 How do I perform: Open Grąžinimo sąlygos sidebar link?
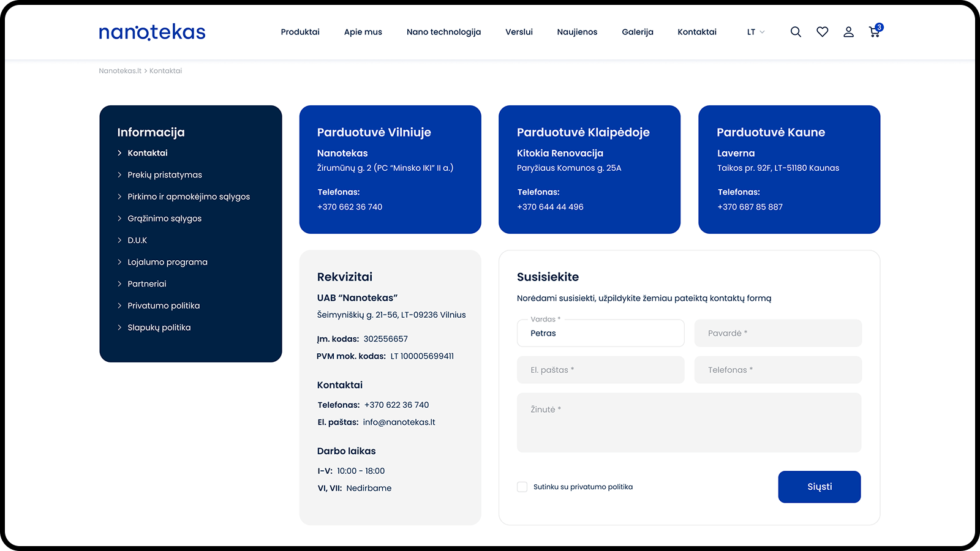coord(164,219)
